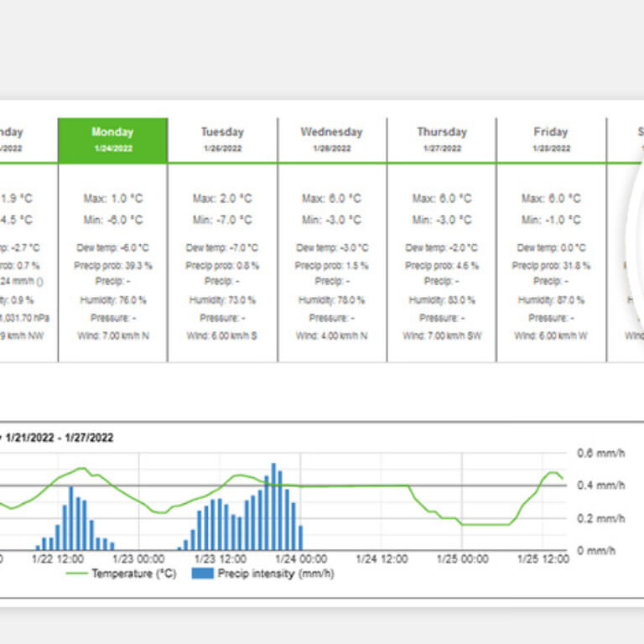The image size is (644, 644).
Task: Select Tuesday's Precip prob 0.8 % value
Action: coord(222,266)
